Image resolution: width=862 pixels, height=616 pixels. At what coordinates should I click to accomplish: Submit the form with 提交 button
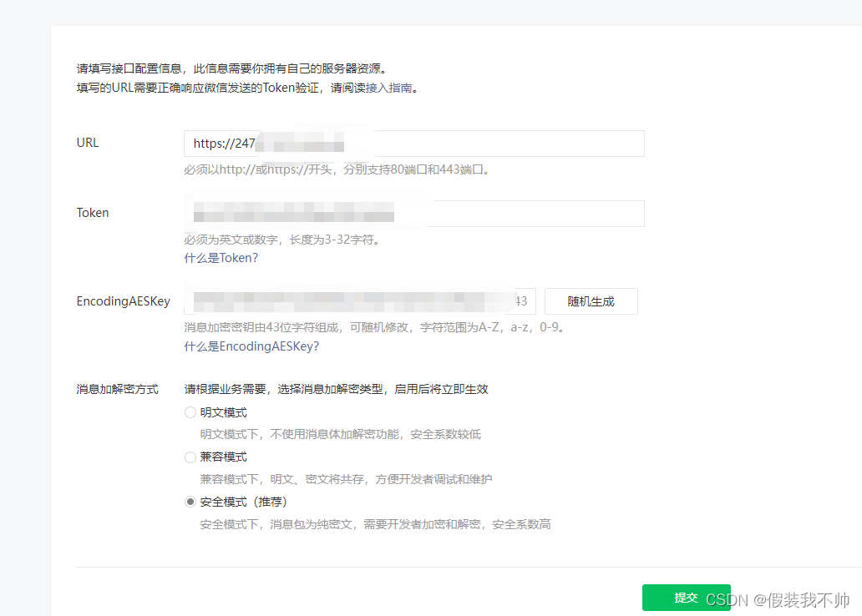click(x=686, y=598)
